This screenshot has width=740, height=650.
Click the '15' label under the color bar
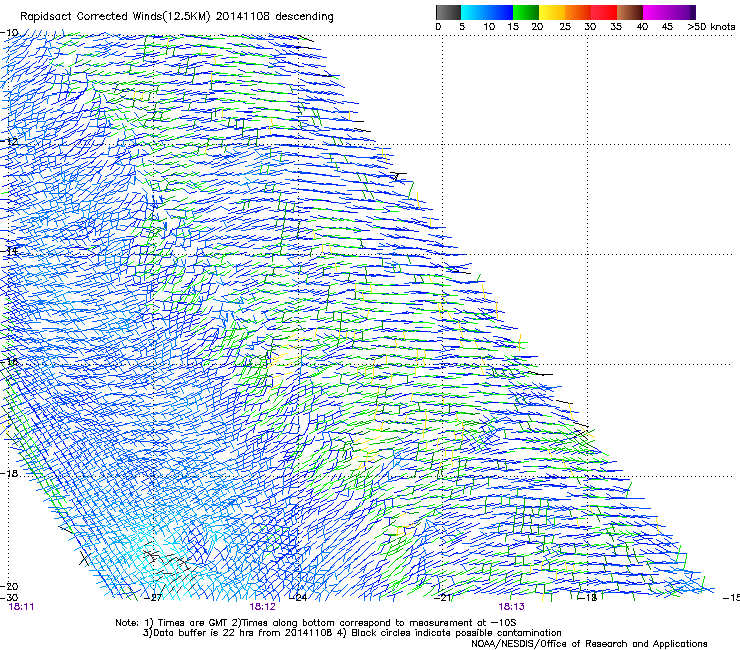pyautogui.click(x=513, y=27)
